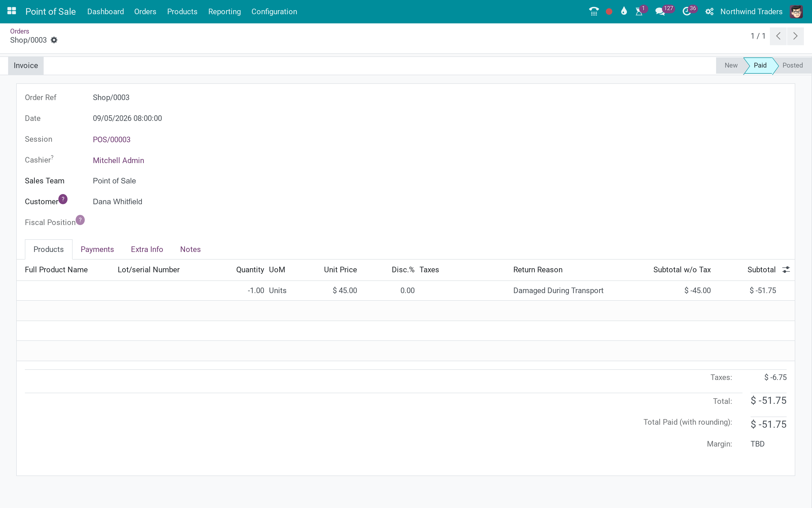This screenshot has height=508, width=812.
Task: Open the Products menu in navbar
Action: [182, 11]
